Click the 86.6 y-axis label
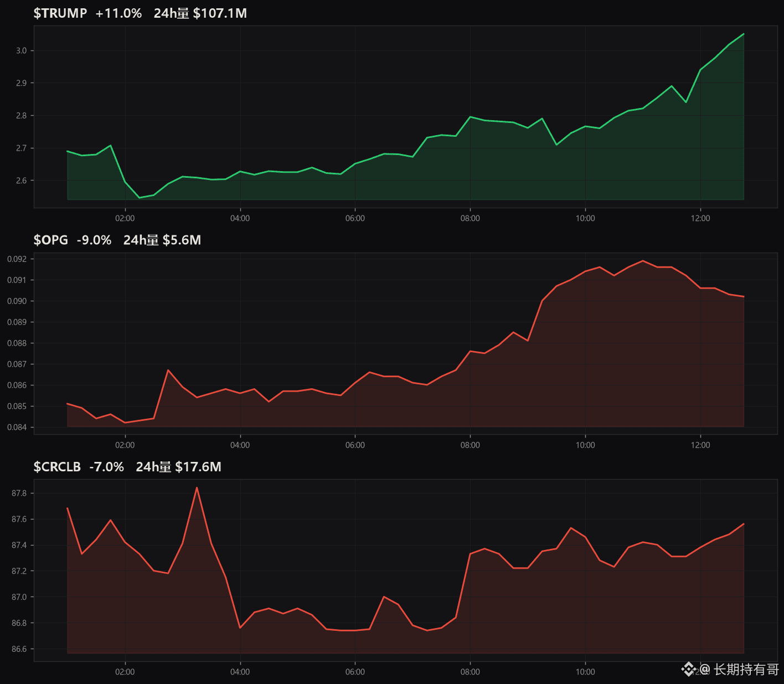 click(19, 649)
